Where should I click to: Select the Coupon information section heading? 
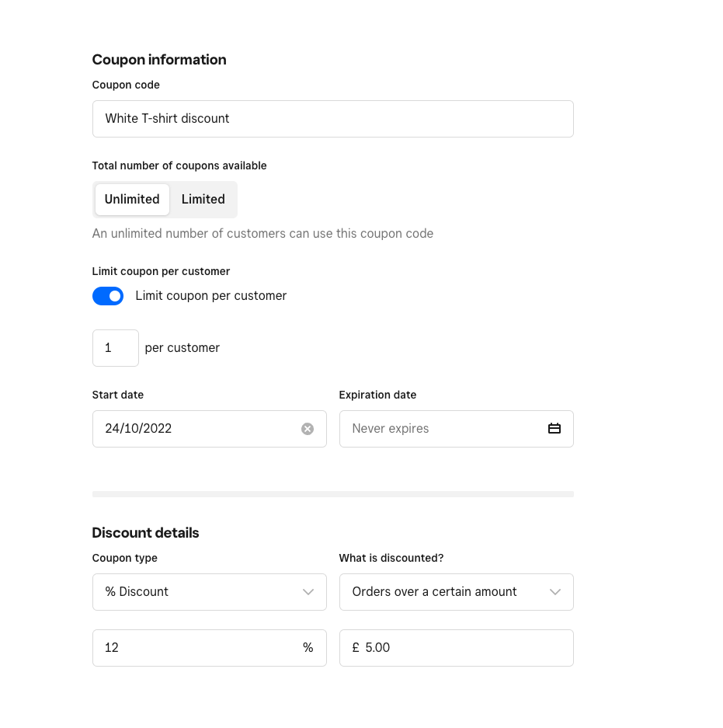tap(159, 60)
